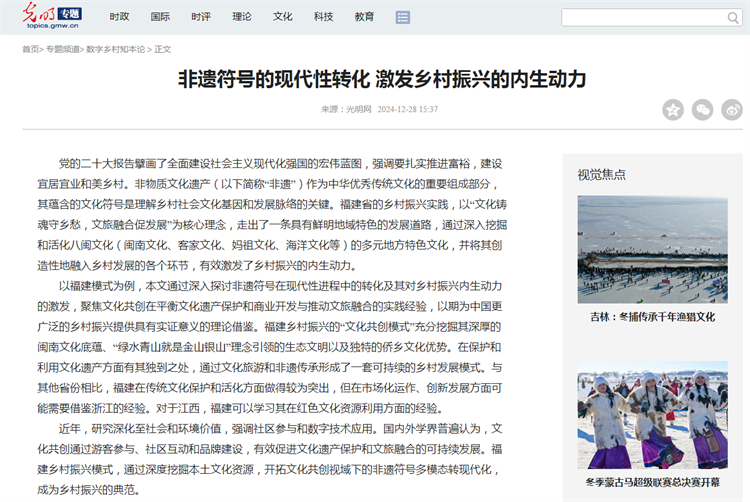Click the 光明网 source link
This screenshot has width=750, height=502.
(359, 109)
